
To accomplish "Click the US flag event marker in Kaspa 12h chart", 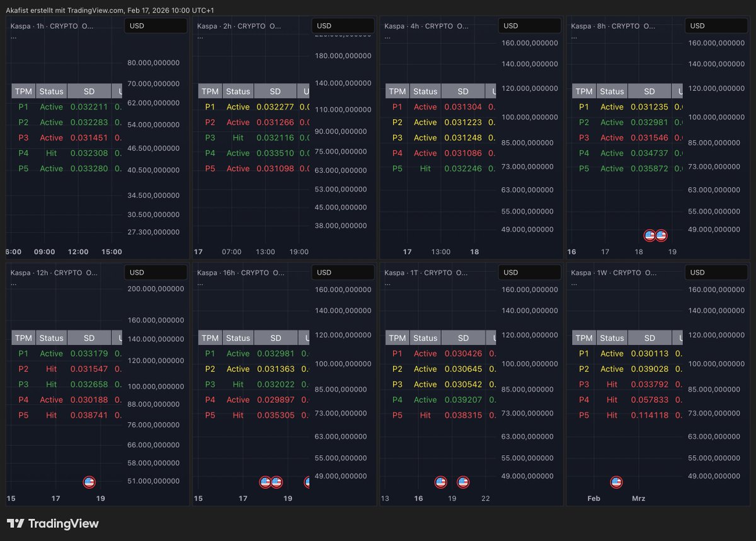I will point(89,482).
